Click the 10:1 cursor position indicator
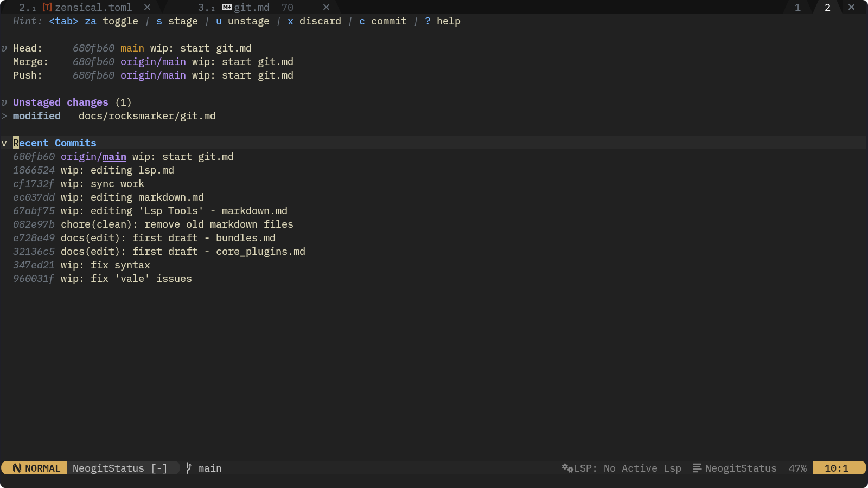 (836, 468)
